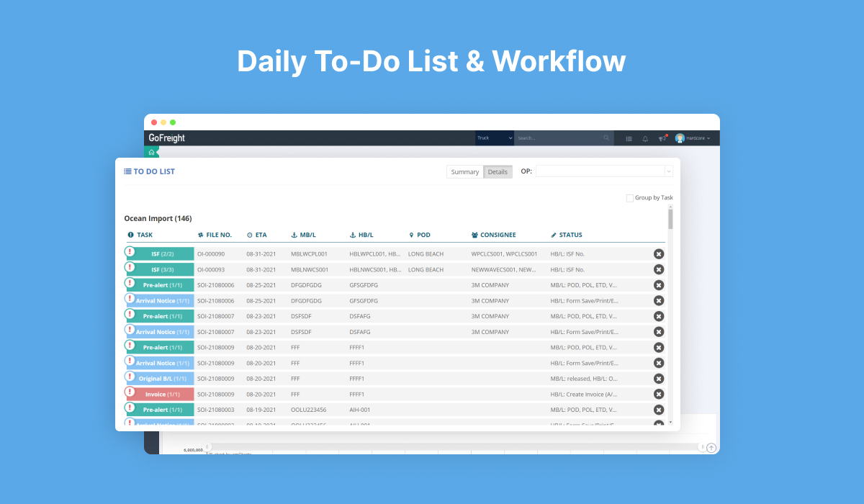Dismiss the Original B/L task row
The height and width of the screenshot is (504, 864).
(658, 379)
